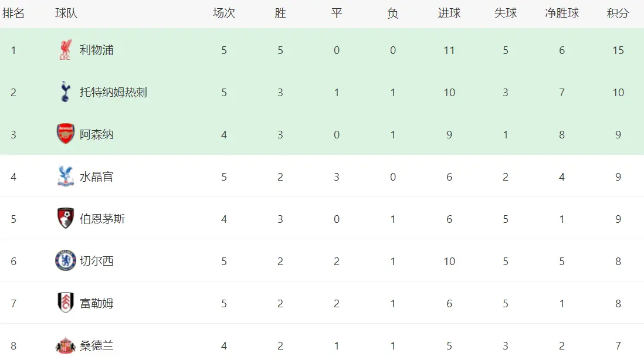Click the Chelsea club crest icon

coord(65,261)
